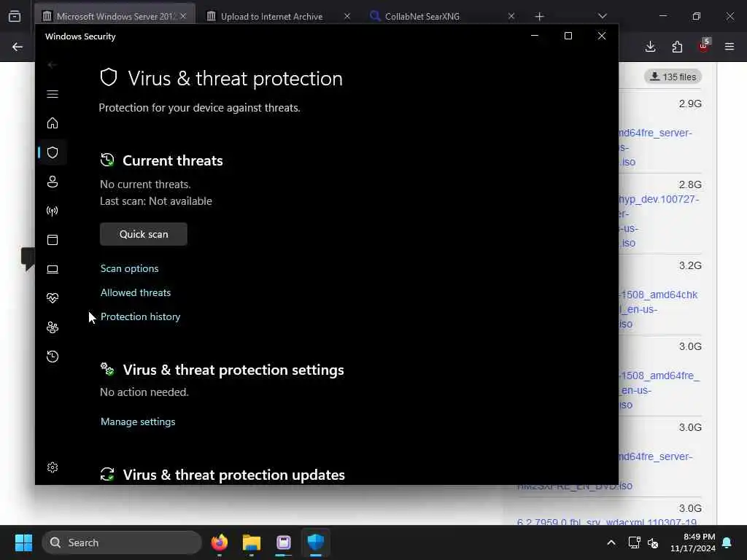Close the CollabNet SearXNG tab
This screenshot has width=747, height=560.
[x=511, y=16]
